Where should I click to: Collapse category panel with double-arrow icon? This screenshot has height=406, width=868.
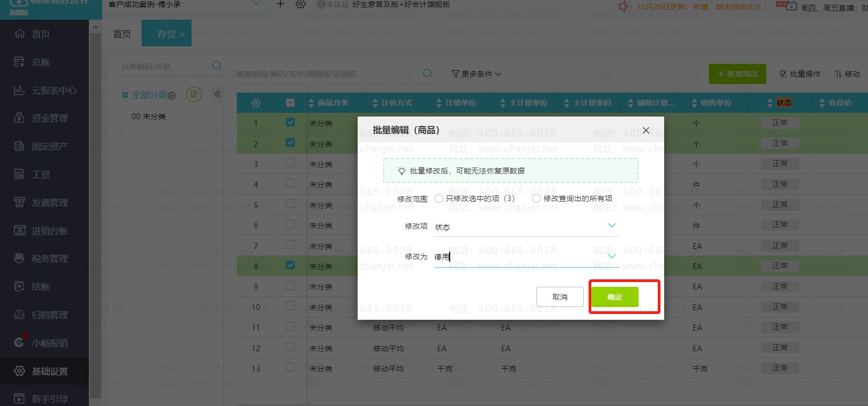(217, 94)
